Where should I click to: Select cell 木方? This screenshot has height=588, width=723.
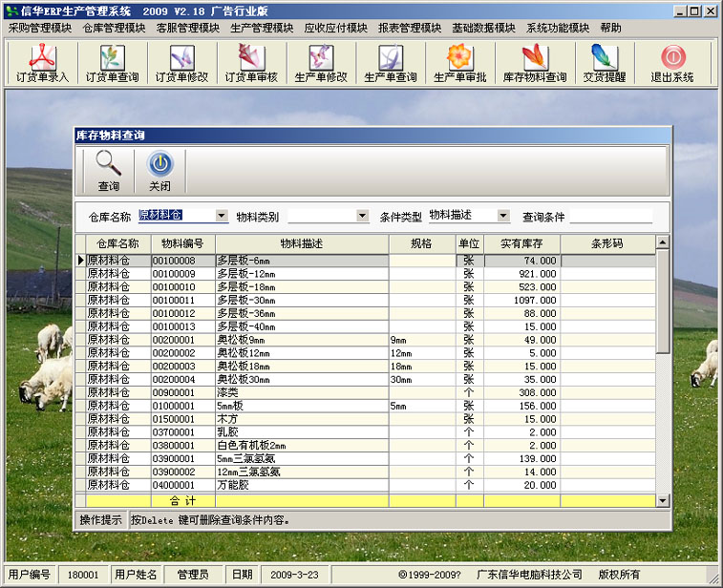(302, 419)
